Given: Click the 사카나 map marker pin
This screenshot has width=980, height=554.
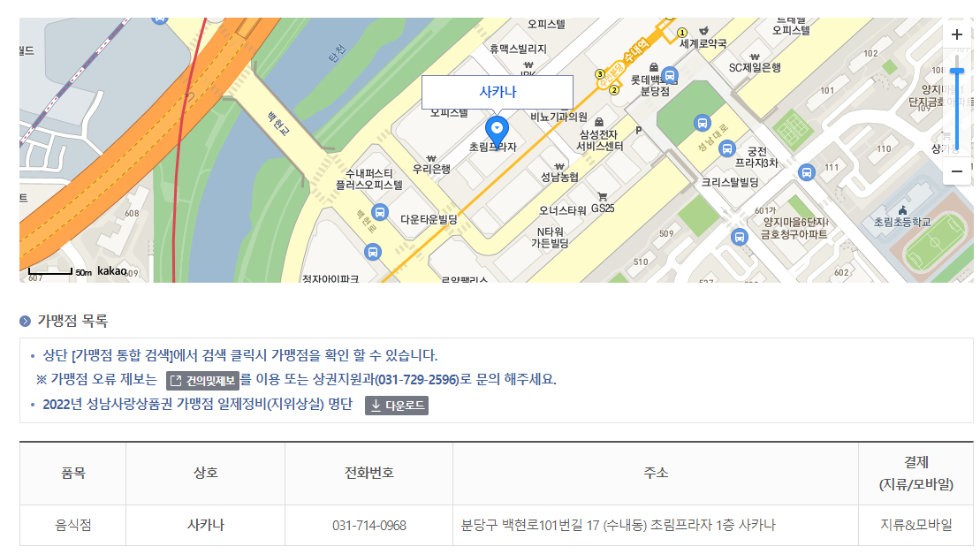Looking at the screenshot, I should tap(498, 128).
